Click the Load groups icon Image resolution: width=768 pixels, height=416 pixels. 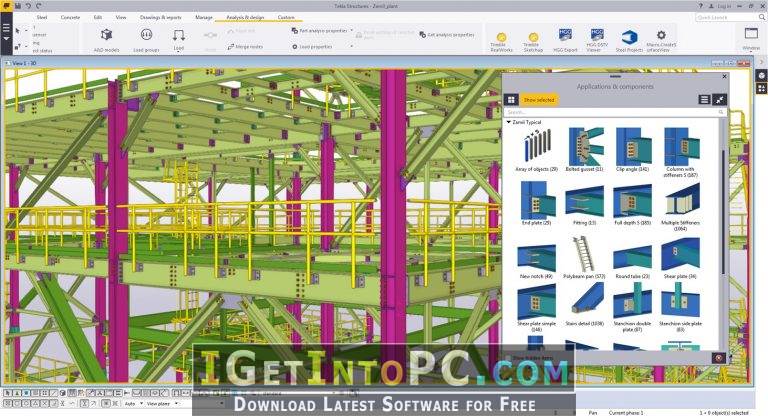[146, 37]
